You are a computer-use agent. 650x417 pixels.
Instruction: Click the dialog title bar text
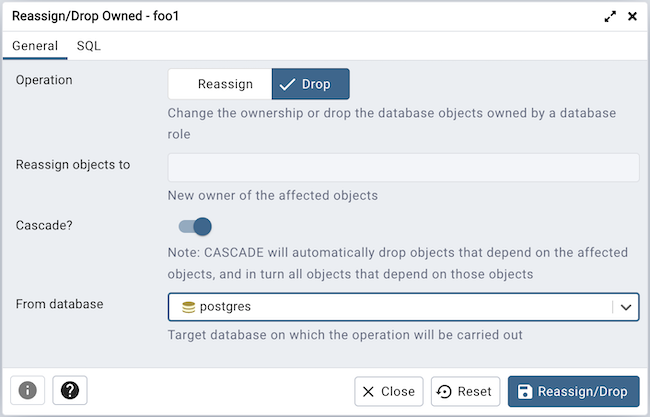[x=96, y=17]
